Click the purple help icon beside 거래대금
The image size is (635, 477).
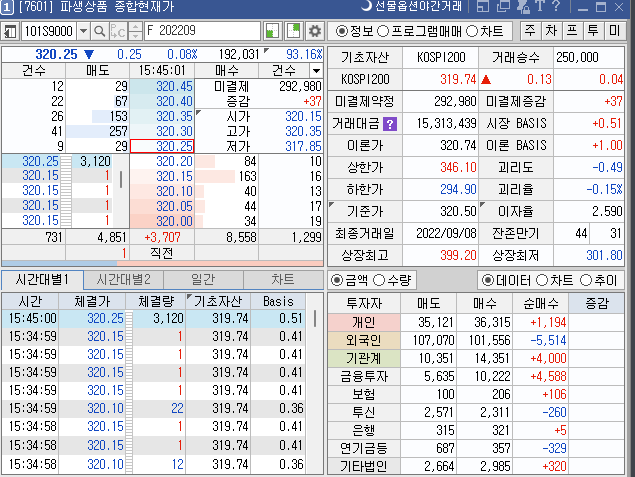coord(390,124)
